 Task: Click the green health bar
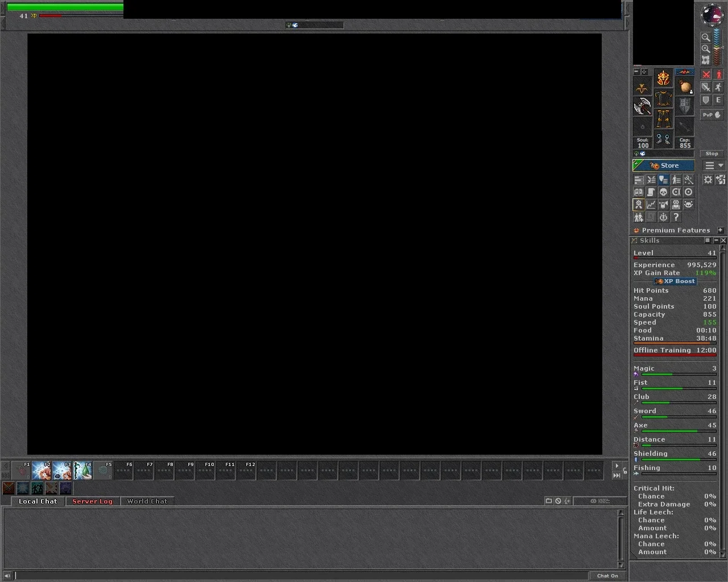click(65, 7)
